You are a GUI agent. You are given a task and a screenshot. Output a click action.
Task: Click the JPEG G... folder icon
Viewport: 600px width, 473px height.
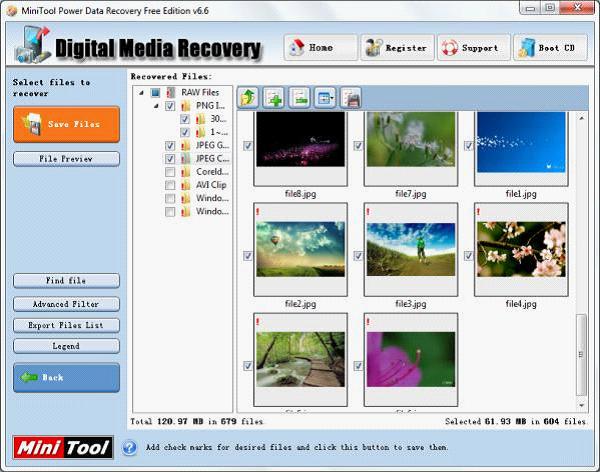click(186, 145)
